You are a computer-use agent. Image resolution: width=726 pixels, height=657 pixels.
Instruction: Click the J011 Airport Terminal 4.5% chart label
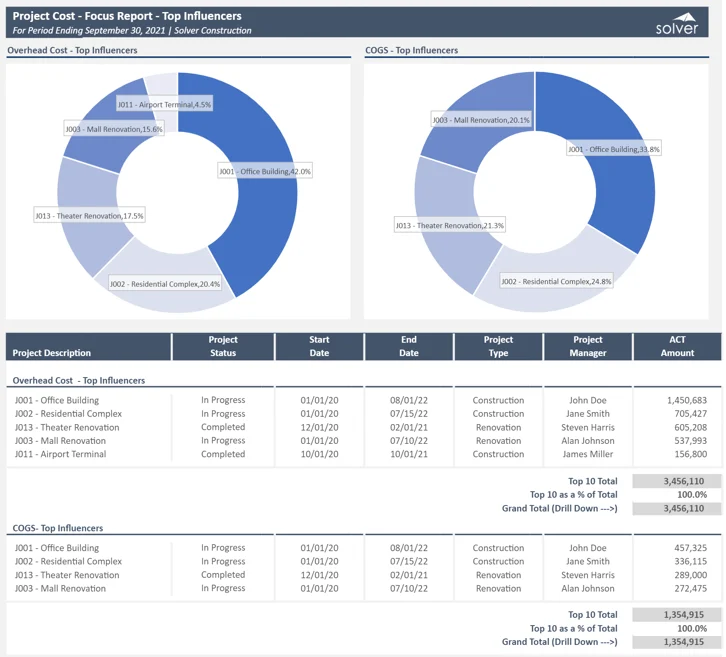coord(164,104)
